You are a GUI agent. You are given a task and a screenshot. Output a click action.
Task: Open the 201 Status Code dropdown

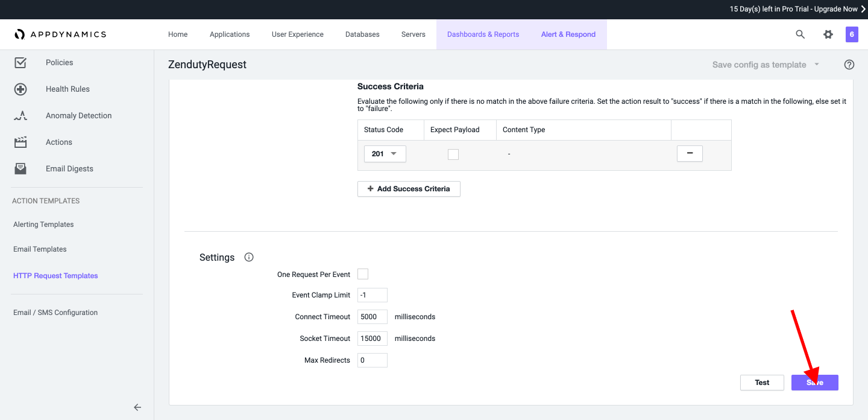[x=385, y=154]
